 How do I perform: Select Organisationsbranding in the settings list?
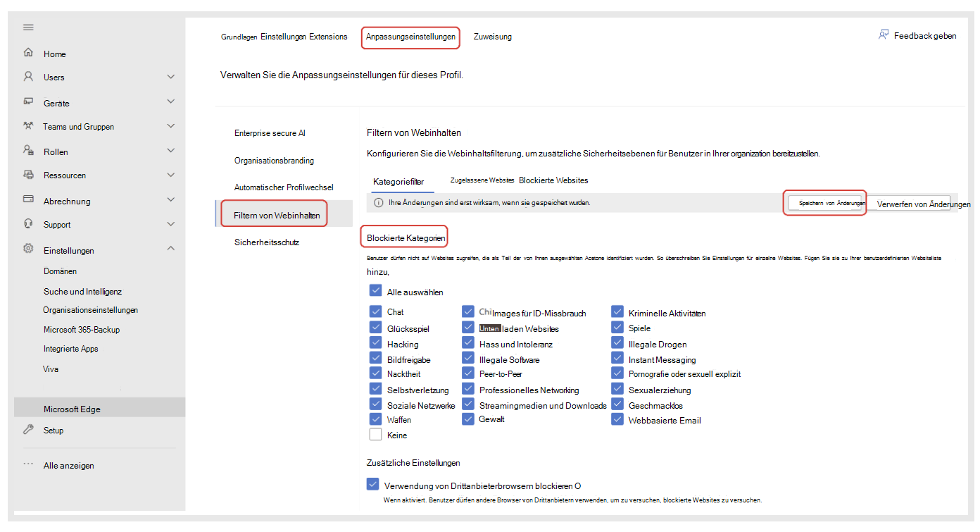click(273, 160)
